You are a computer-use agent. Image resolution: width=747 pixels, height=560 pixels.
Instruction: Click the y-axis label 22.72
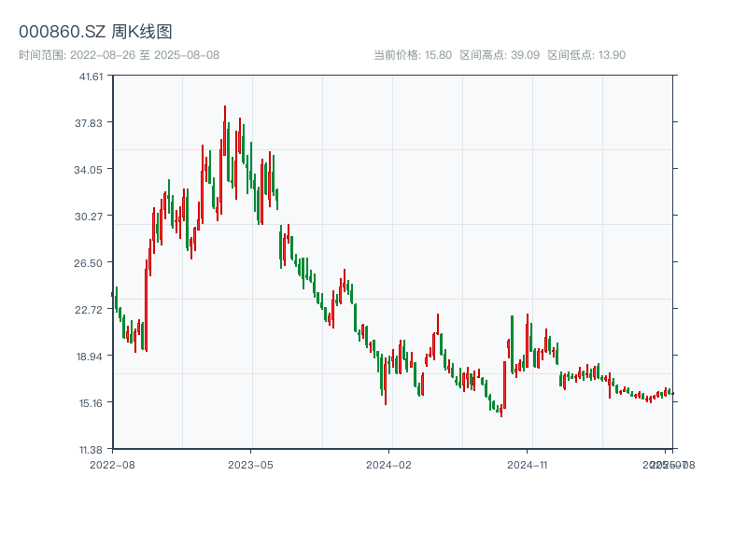[89, 310]
